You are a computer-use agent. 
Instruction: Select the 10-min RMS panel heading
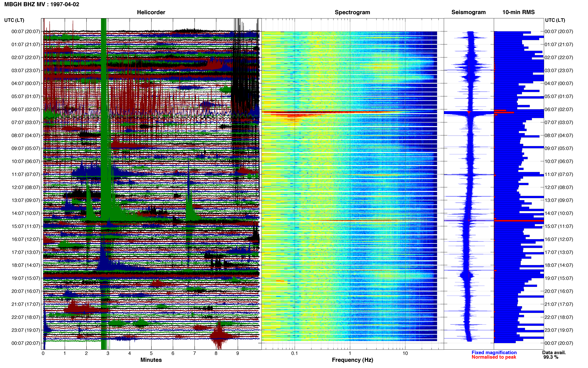click(518, 12)
